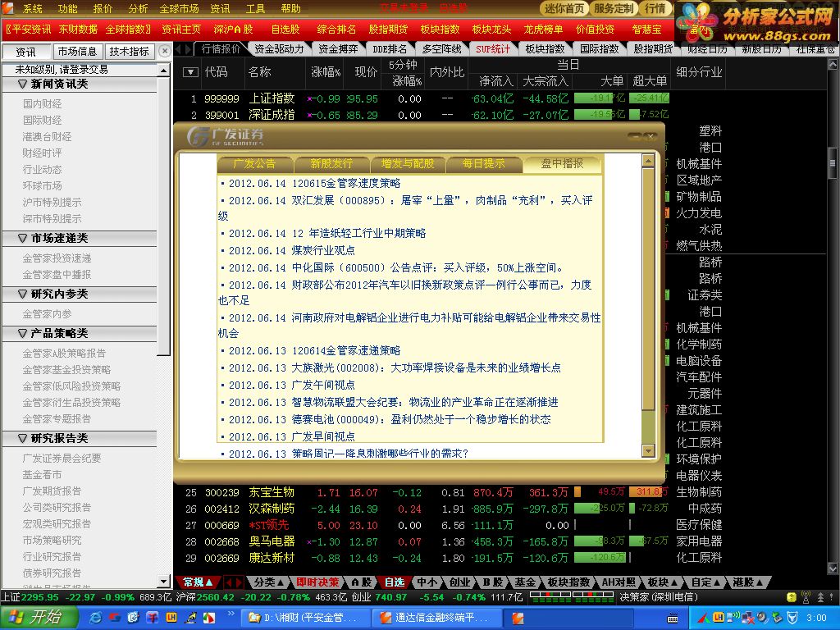The image size is (840, 630).
Task: Open the 港股▲ bottom menu
Action: (x=748, y=582)
